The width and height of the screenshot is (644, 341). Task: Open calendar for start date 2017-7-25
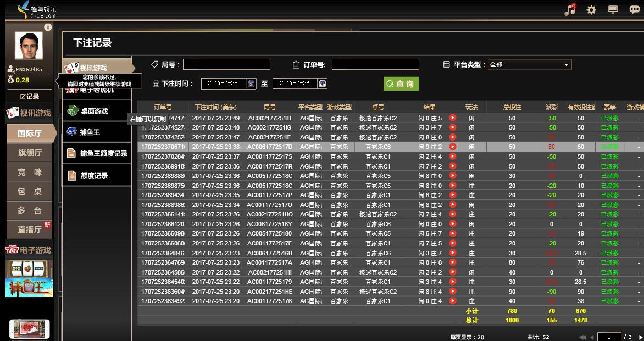[x=251, y=83]
